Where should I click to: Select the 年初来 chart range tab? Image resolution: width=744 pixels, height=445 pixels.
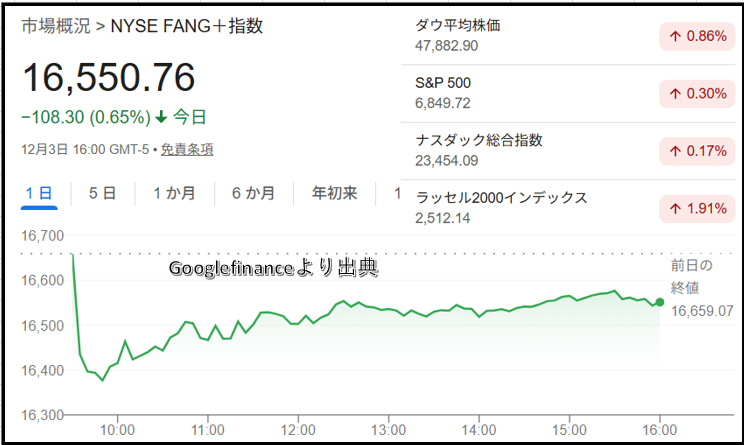coord(334,193)
